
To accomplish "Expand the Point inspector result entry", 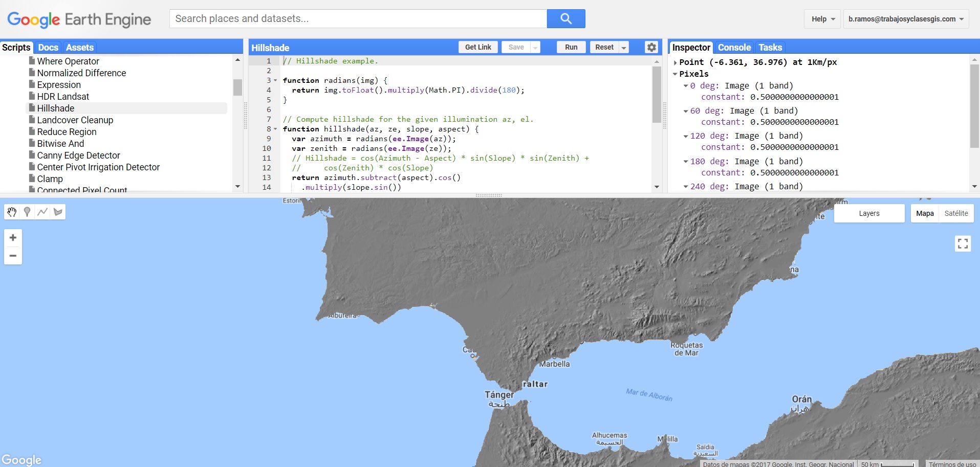I will 677,62.
